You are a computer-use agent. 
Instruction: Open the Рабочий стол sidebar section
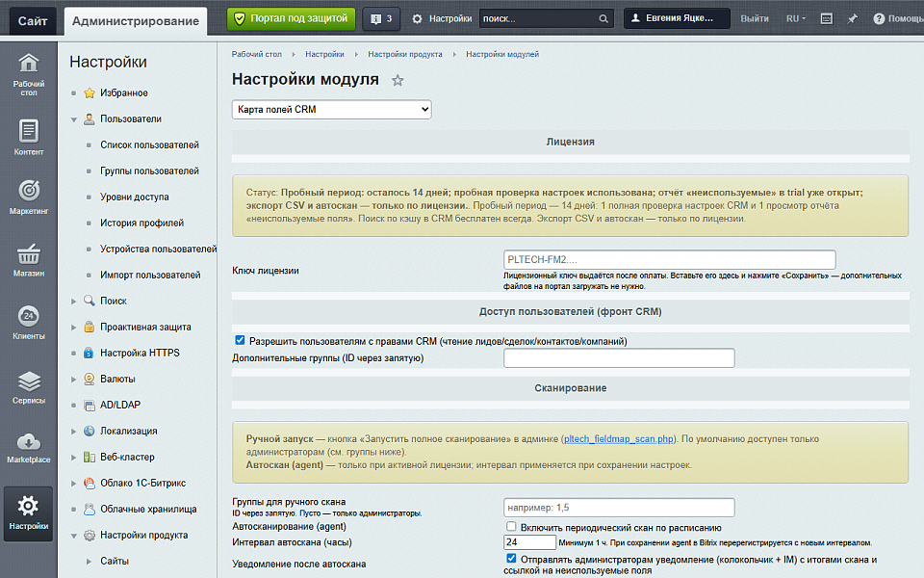point(28,75)
